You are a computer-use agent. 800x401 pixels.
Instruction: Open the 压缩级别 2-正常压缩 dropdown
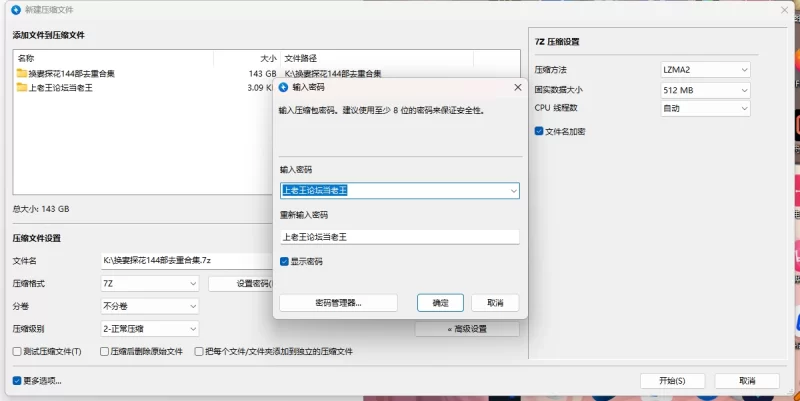pos(149,329)
